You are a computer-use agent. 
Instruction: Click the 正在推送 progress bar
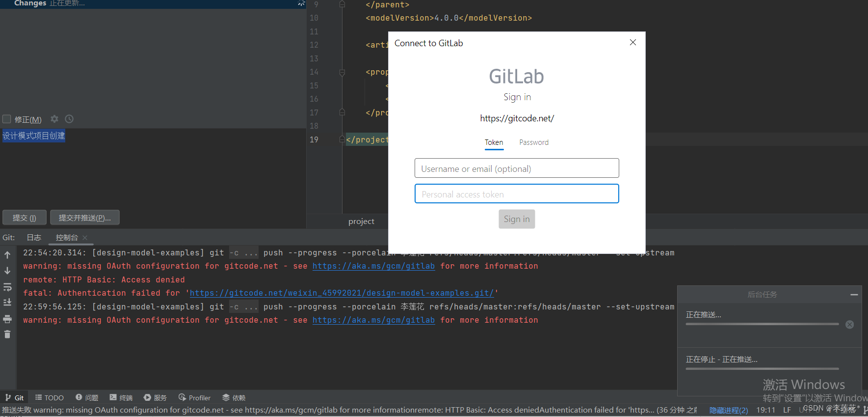pos(762,324)
